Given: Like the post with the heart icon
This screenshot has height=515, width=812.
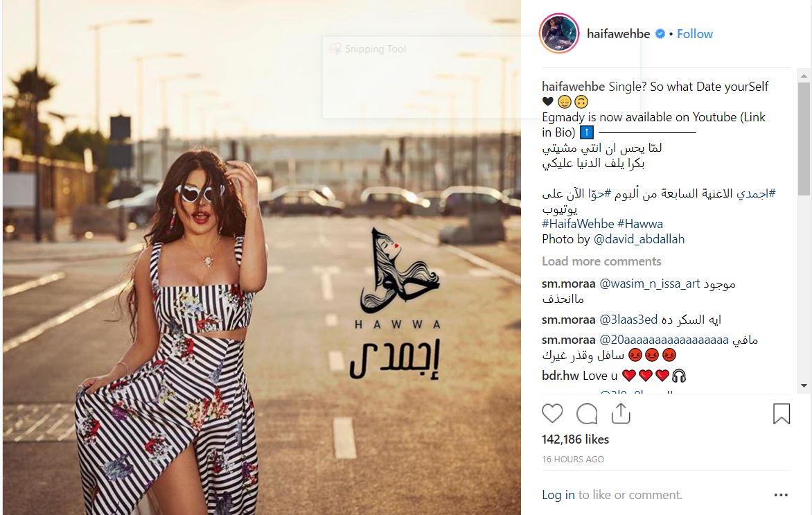Looking at the screenshot, I should pos(552,413).
